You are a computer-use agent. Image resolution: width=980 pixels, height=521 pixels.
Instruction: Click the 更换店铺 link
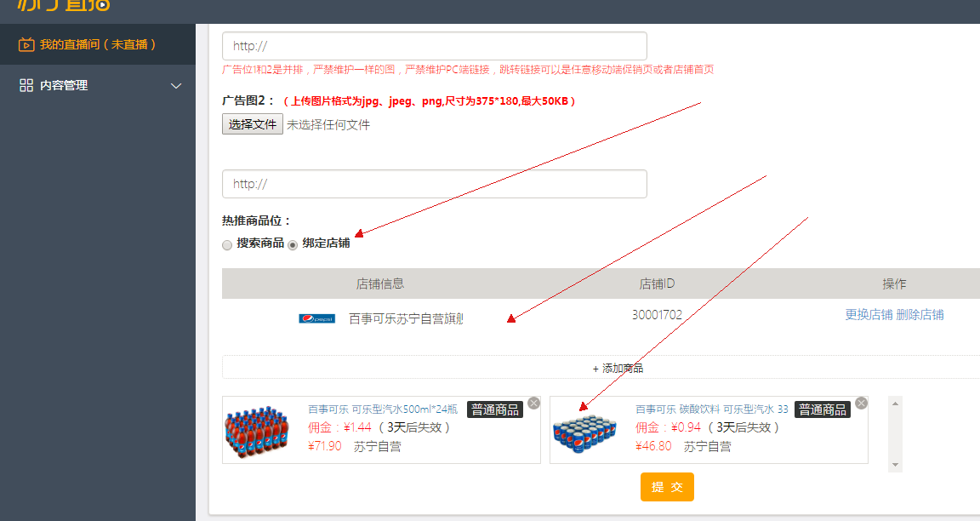pyautogui.click(x=869, y=315)
